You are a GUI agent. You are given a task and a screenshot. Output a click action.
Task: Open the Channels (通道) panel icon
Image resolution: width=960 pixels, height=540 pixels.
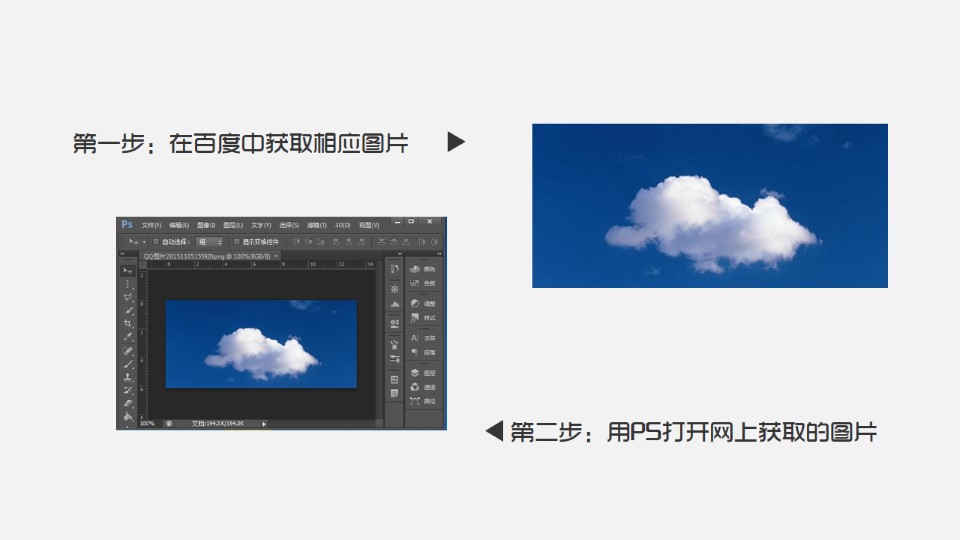[x=416, y=386]
